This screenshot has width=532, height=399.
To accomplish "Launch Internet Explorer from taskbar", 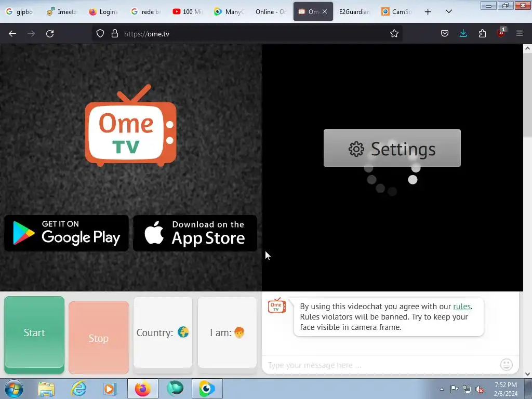I will click(x=78, y=389).
